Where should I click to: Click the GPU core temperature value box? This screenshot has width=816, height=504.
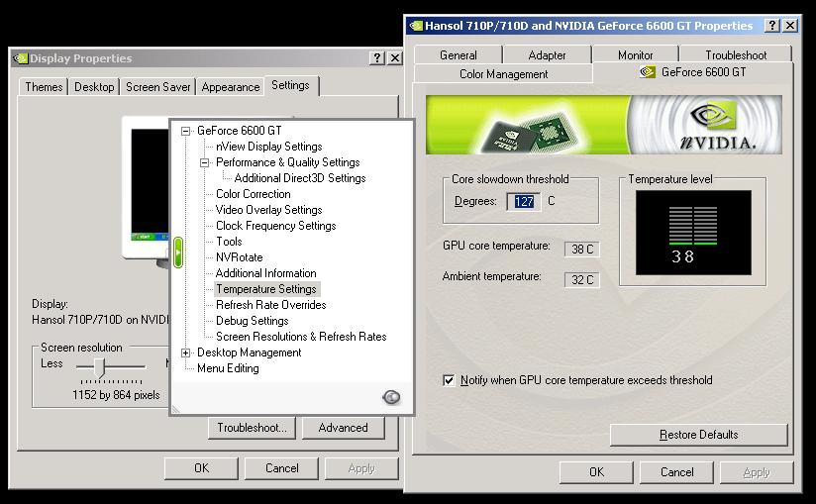click(x=582, y=250)
